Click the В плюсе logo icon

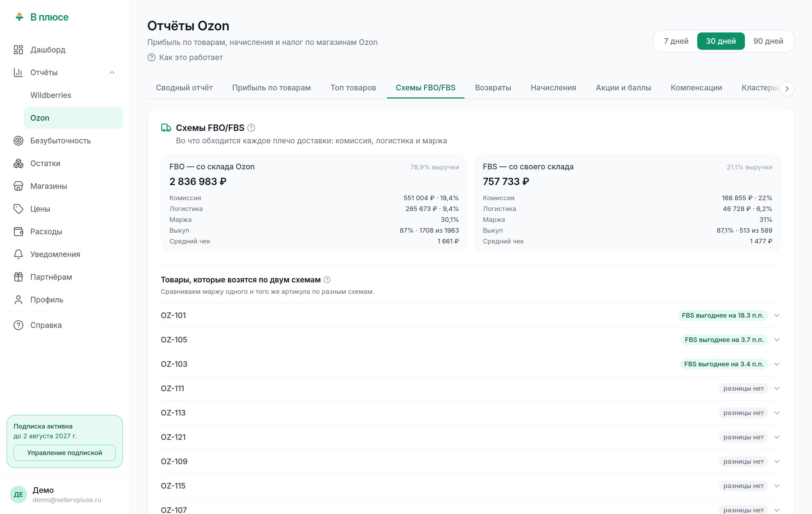coord(19,17)
